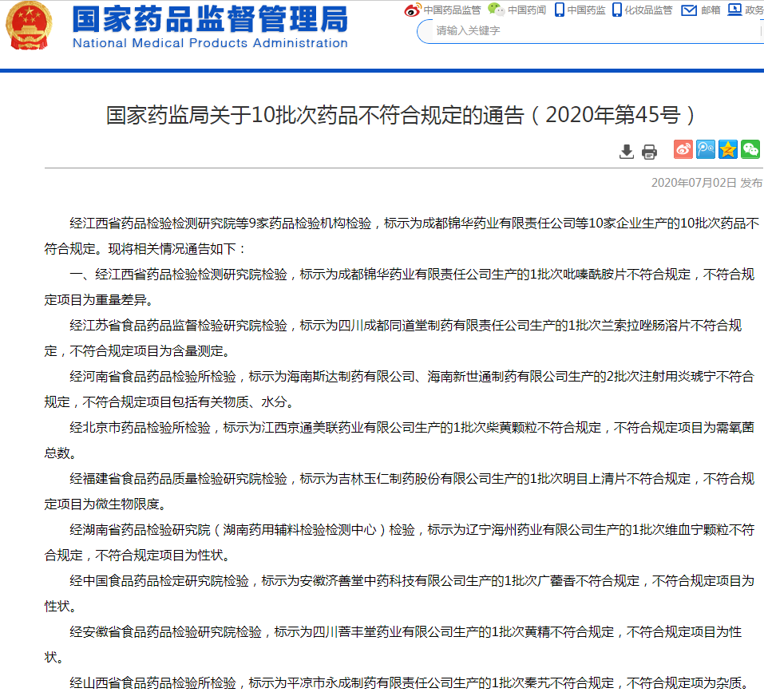The image size is (764, 700).
Task: Share the article to Tencent Weibo
Action: click(x=706, y=149)
